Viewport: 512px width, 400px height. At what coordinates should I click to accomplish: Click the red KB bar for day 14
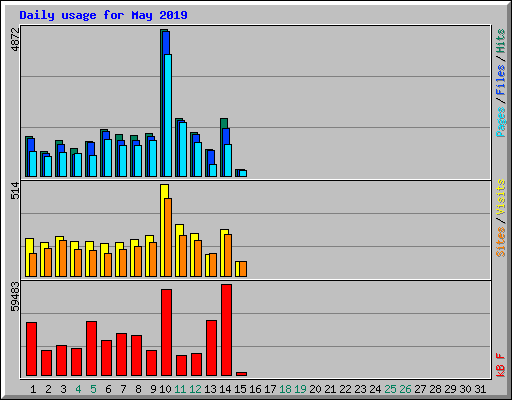(x=226, y=330)
